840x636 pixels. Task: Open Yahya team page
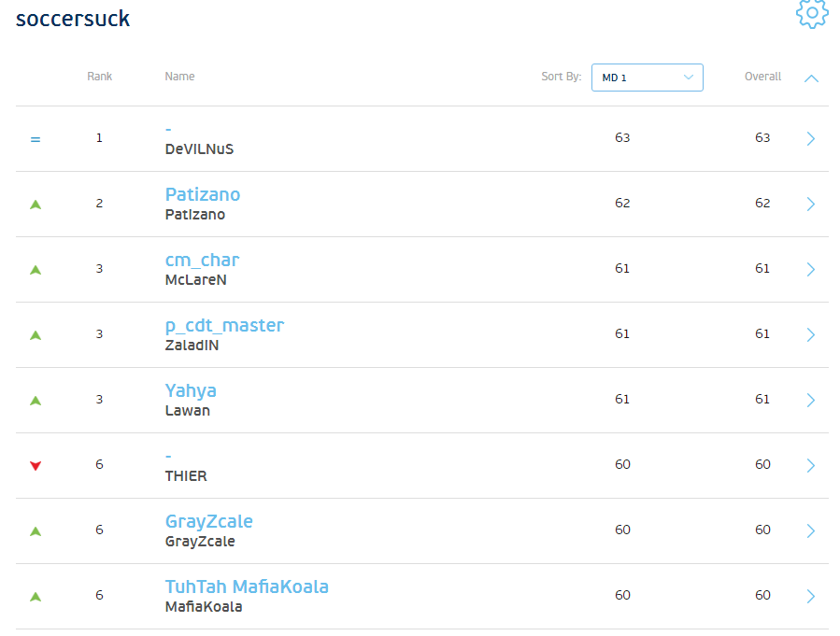tap(191, 390)
